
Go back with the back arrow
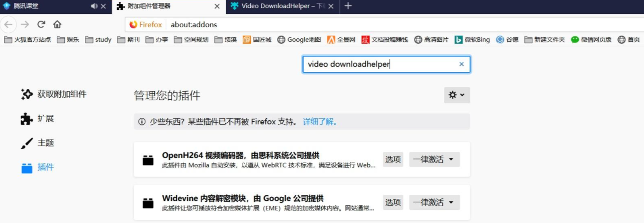9,24
